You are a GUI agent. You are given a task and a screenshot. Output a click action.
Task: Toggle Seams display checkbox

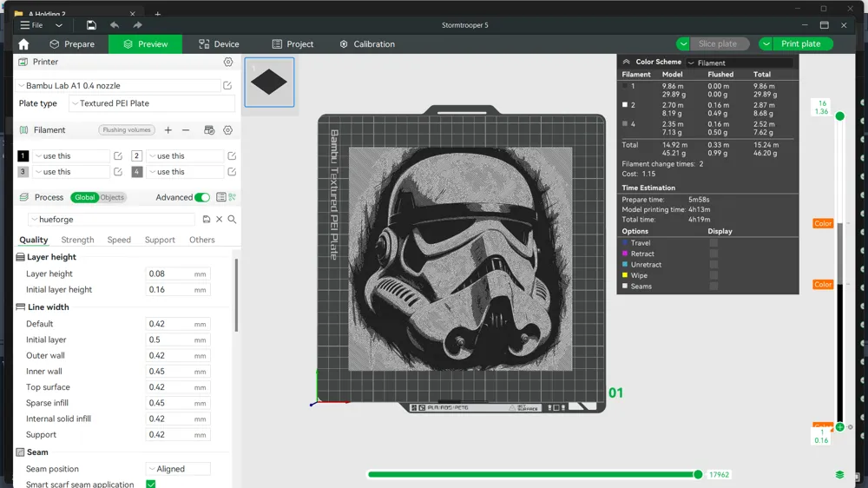pos(713,287)
